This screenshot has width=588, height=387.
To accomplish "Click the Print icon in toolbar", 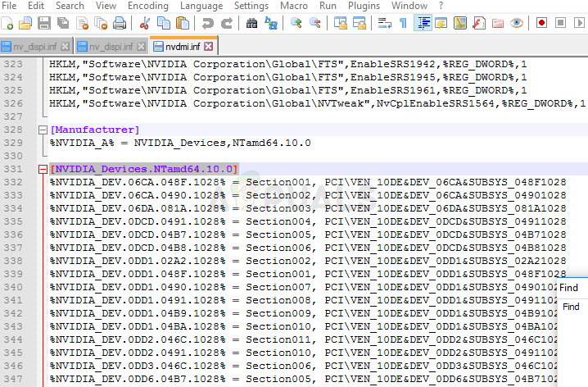I will click(120, 23).
